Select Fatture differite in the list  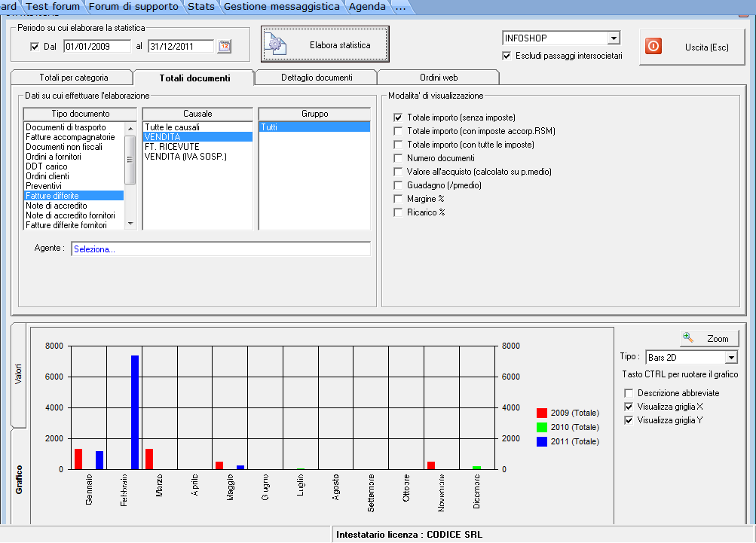[74, 196]
